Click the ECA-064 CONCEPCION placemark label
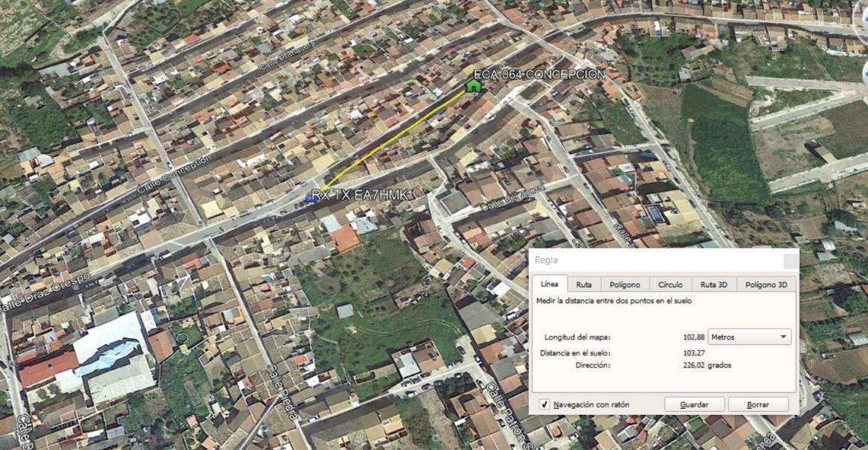Screen dimensions: 868x450 pyautogui.click(x=539, y=74)
